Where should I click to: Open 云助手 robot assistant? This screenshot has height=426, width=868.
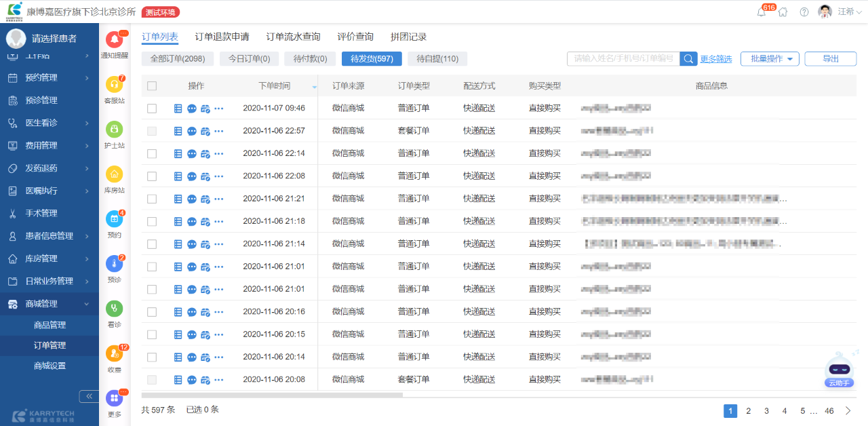(x=839, y=371)
